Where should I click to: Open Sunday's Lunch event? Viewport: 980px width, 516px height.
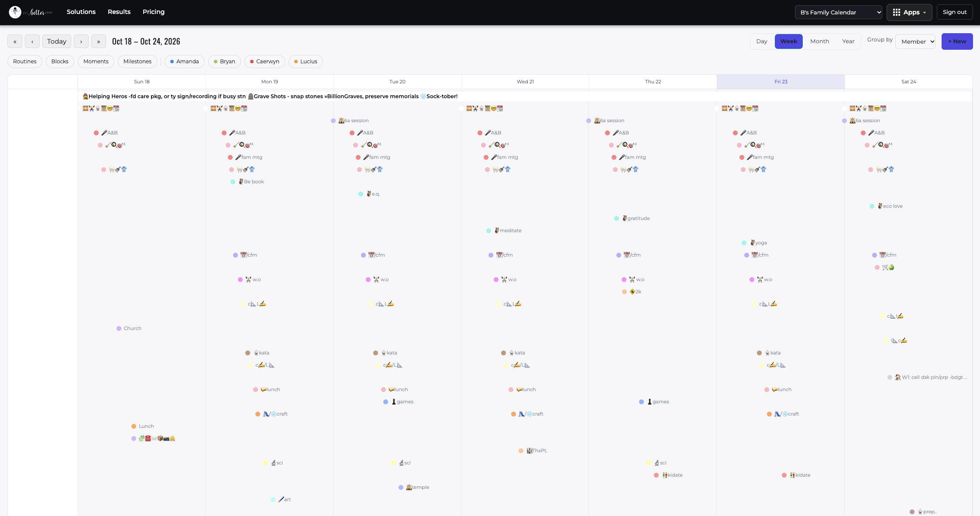click(143, 426)
